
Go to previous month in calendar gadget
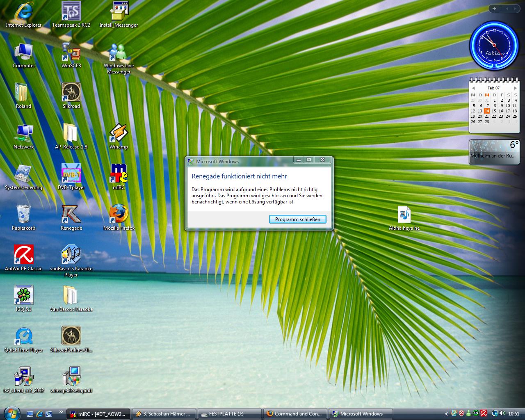point(473,88)
